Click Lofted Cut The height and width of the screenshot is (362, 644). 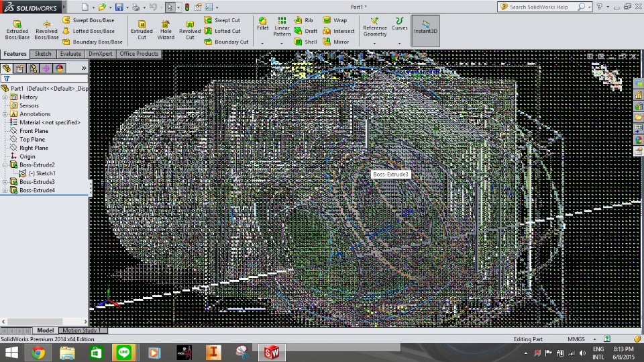click(x=223, y=31)
